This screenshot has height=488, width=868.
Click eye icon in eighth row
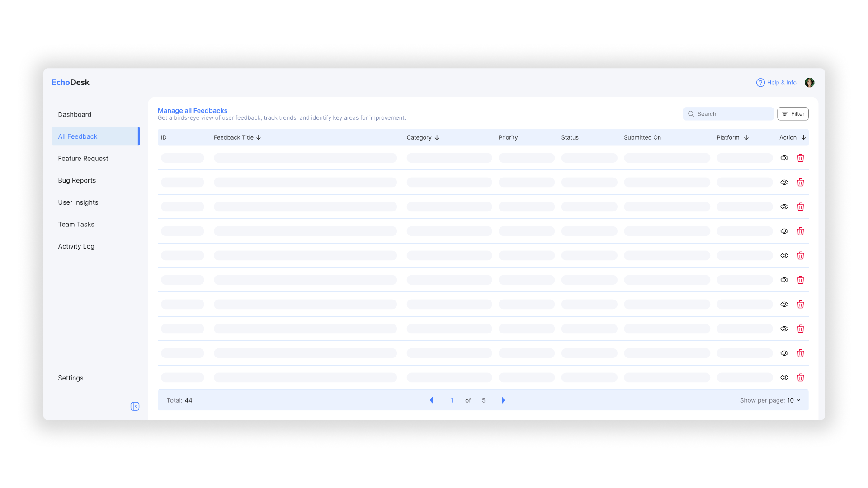click(x=784, y=328)
